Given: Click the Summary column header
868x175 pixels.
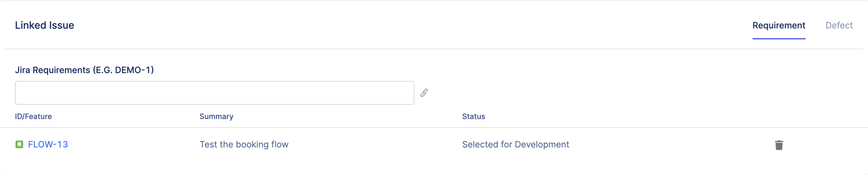Looking at the screenshot, I should 216,116.
